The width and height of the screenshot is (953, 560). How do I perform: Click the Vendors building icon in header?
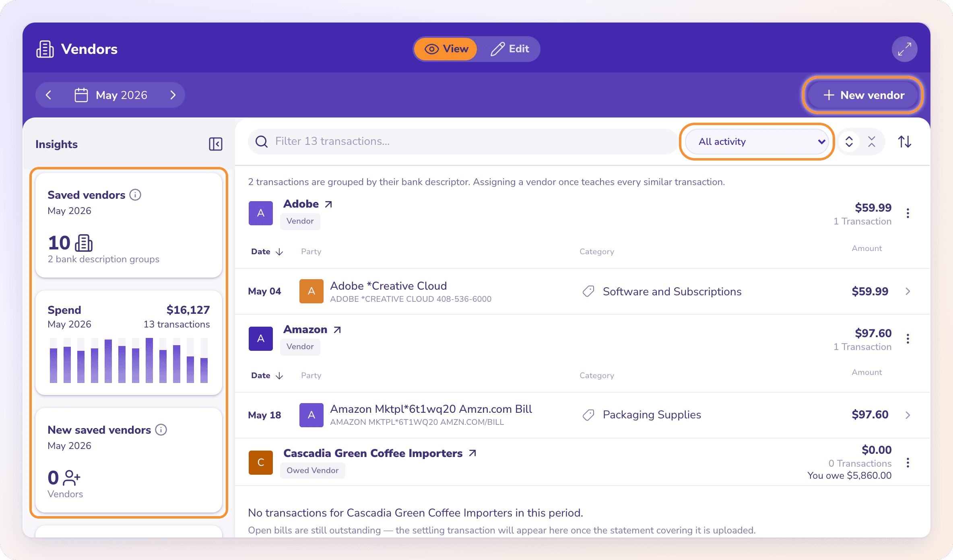(45, 49)
